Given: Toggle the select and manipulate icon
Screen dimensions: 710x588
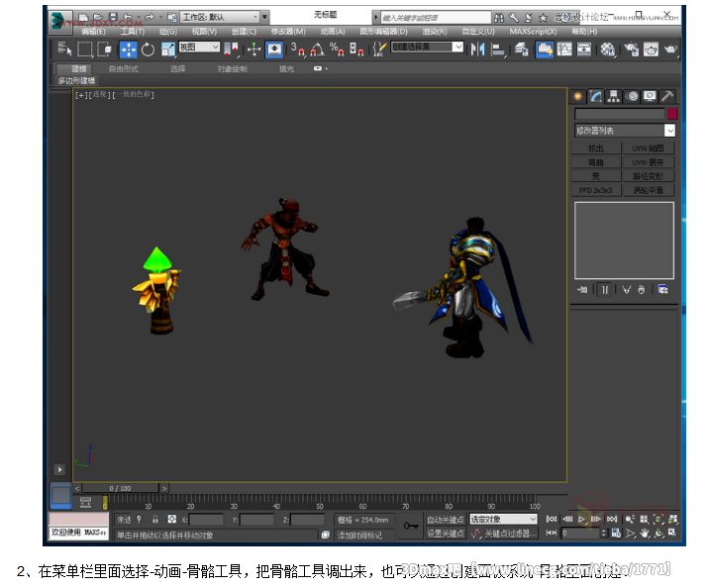Looking at the screenshot, I should 254,49.
